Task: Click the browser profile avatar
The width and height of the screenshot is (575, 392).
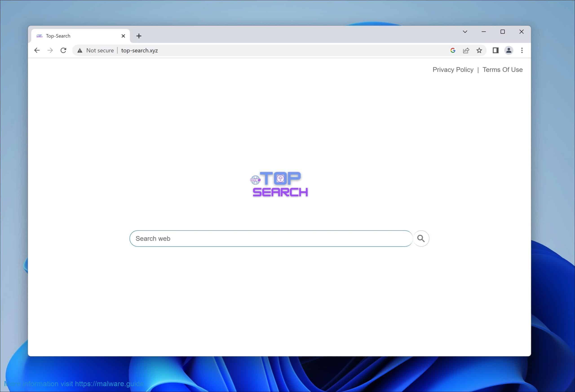Action: click(509, 50)
